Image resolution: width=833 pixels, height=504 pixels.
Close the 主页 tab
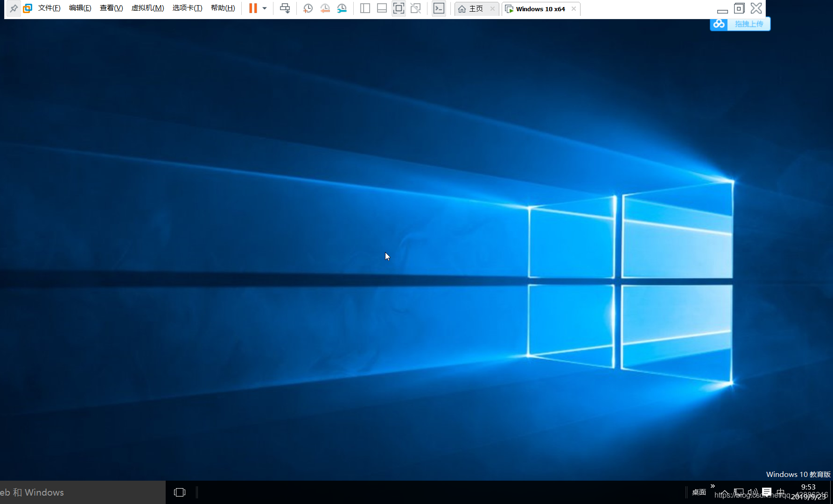pos(492,9)
